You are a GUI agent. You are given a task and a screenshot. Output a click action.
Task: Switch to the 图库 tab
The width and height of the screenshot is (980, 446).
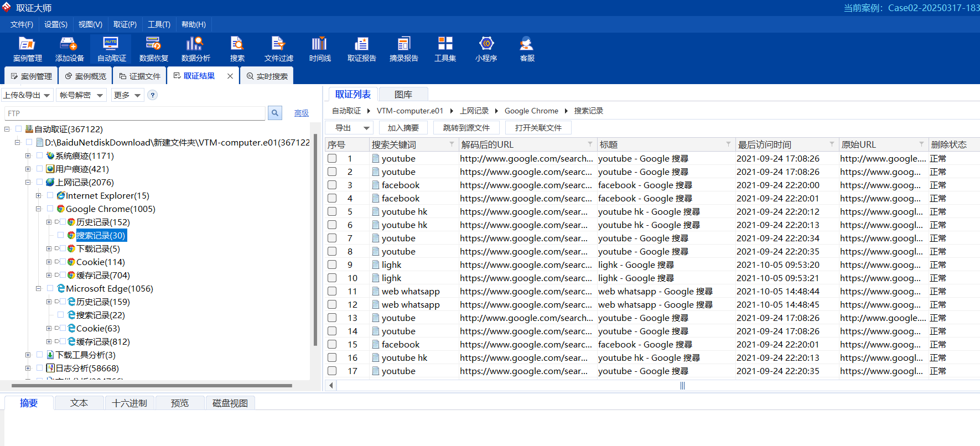pos(403,95)
